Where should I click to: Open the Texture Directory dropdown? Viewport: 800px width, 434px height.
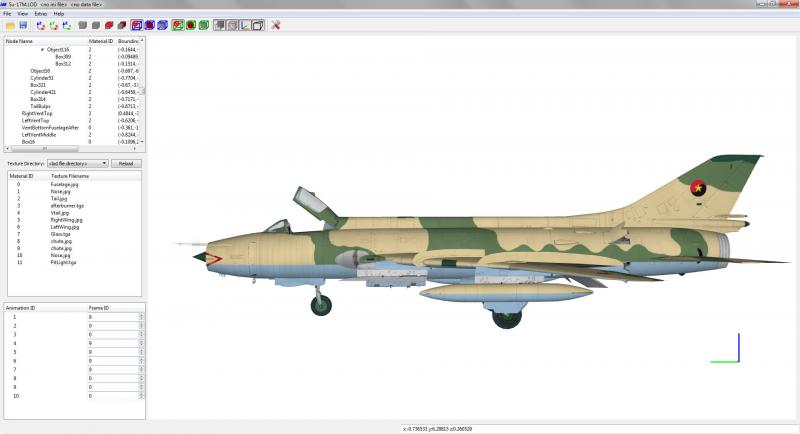pos(78,164)
